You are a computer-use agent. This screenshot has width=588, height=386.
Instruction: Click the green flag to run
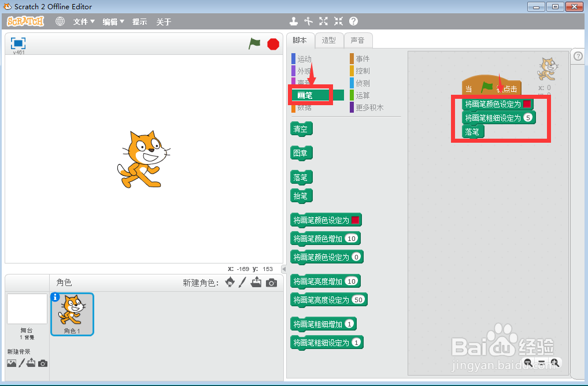pos(254,43)
